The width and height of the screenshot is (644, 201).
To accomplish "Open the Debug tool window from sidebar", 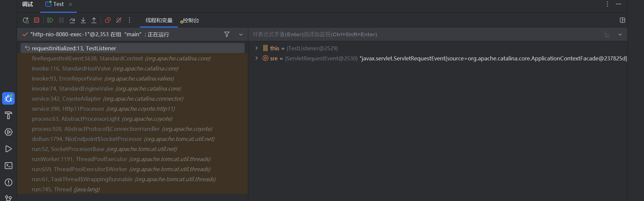I will [8, 99].
